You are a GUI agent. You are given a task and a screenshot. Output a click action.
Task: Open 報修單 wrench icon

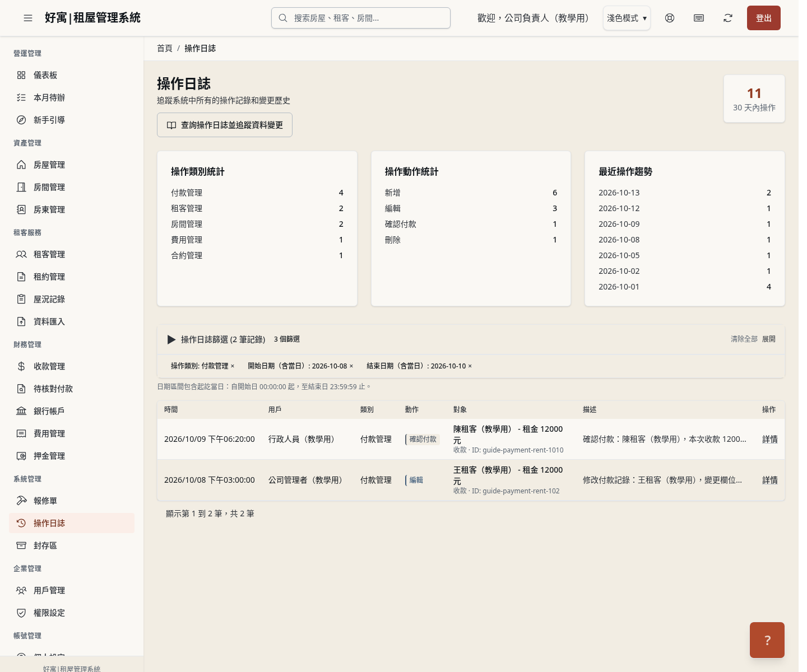pyautogui.click(x=21, y=501)
